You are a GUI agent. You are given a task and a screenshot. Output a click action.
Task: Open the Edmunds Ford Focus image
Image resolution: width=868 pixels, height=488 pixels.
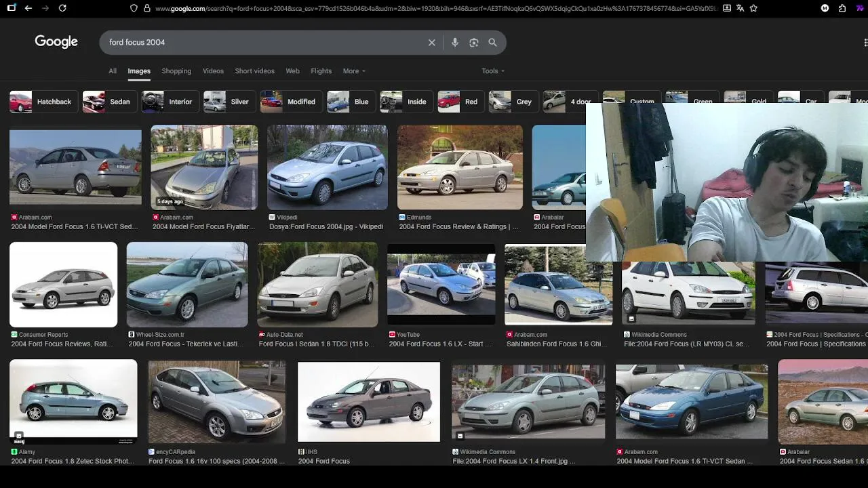460,167
